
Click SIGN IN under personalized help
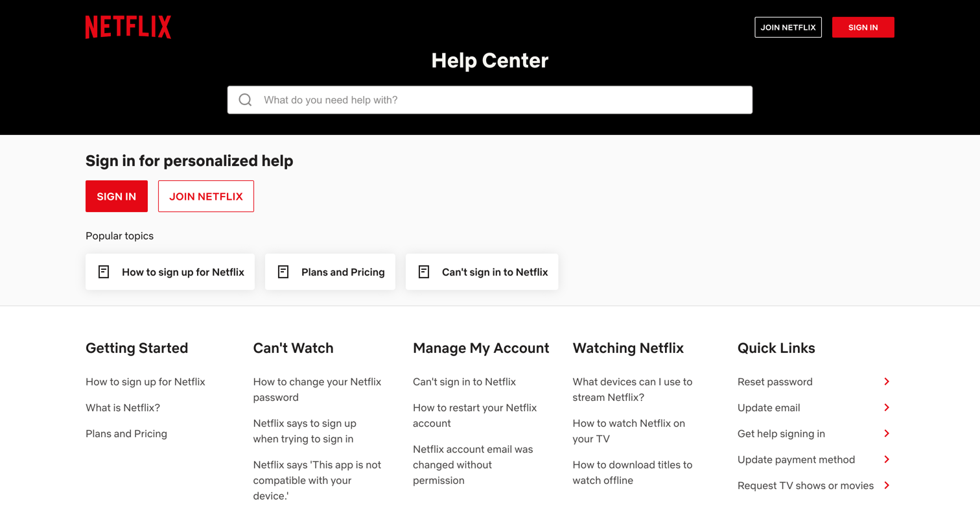[x=117, y=196]
